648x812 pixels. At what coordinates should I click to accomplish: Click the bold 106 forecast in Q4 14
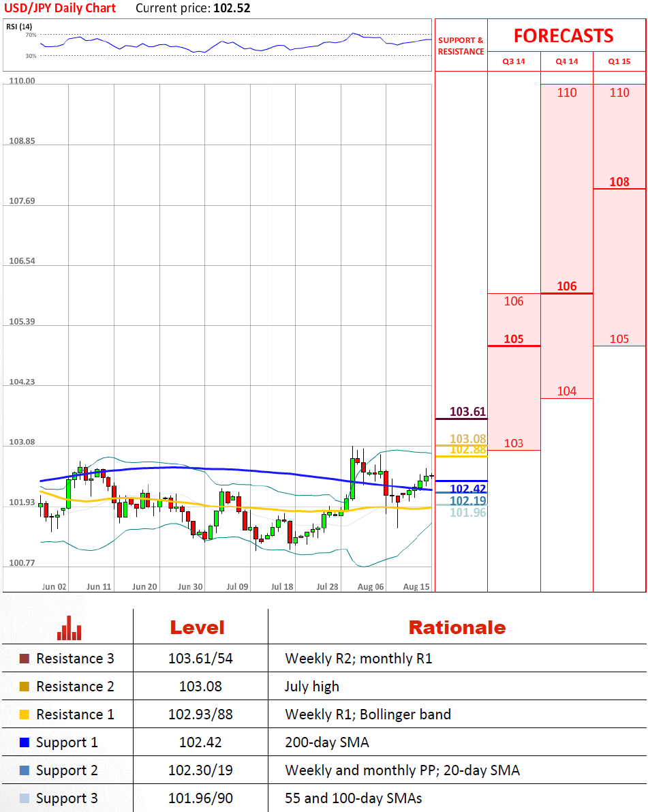[x=567, y=286]
